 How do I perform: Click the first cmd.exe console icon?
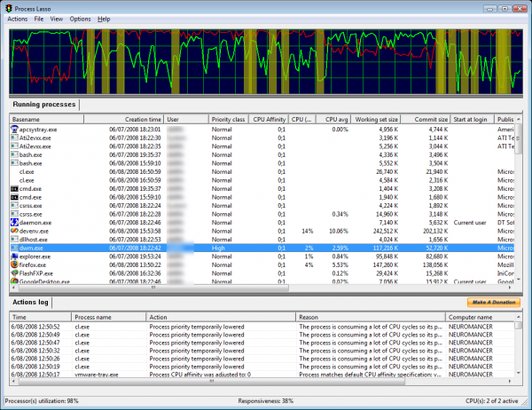14,188
